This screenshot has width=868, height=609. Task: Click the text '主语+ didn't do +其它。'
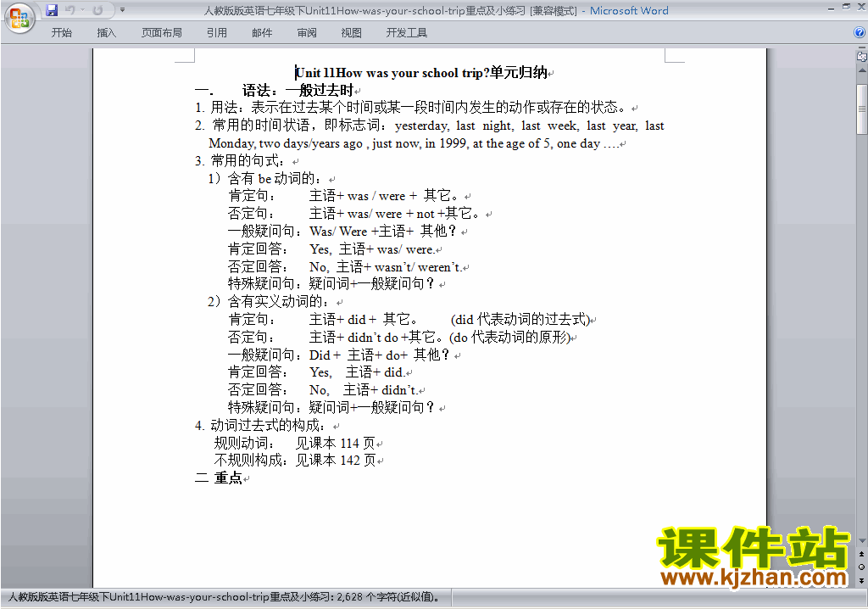376,337
